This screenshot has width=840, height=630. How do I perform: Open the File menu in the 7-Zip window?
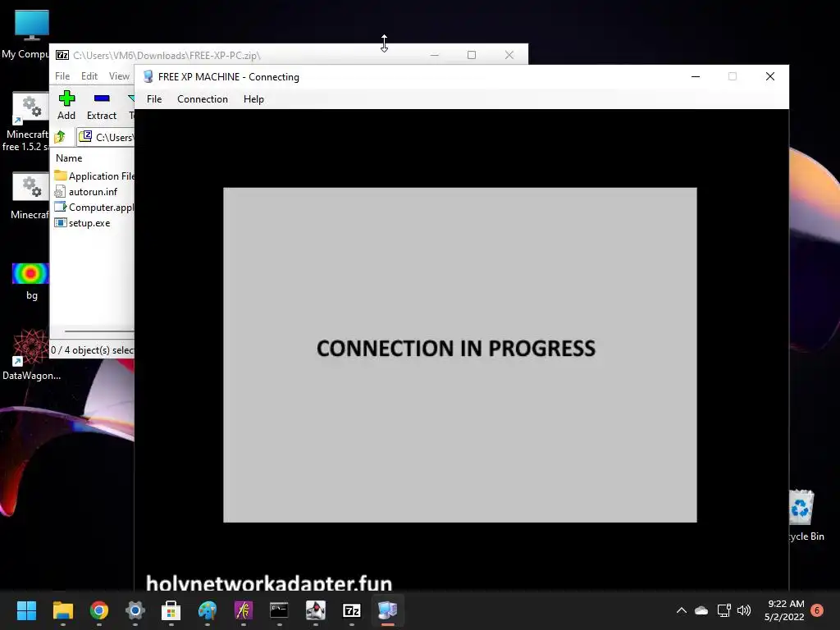pyautogui.click(x=62, y=76)
